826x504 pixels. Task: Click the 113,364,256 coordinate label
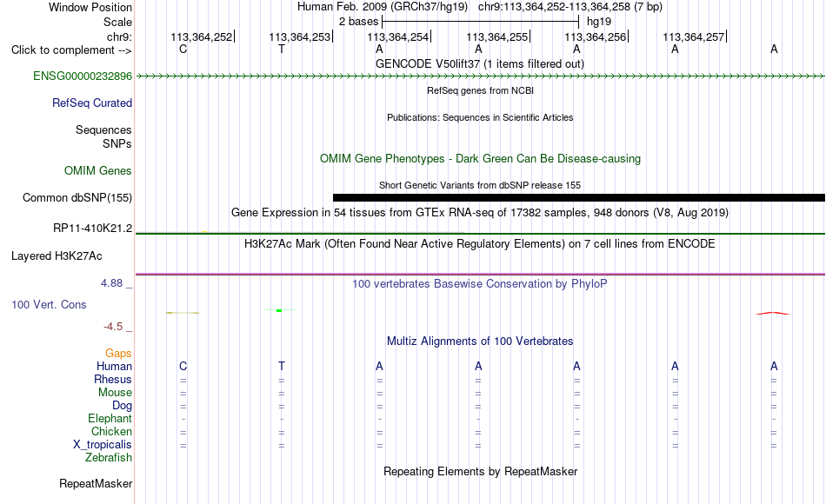pos(596,36)
